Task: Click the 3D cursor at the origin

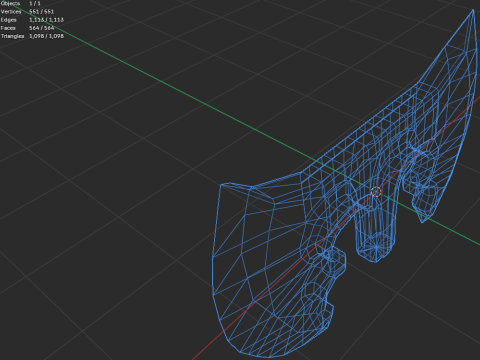Action: click(x=376, y=192)
